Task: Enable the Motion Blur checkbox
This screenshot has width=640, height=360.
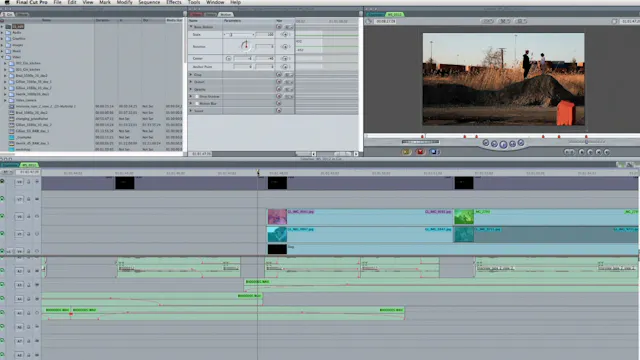Action: [197, 104]
